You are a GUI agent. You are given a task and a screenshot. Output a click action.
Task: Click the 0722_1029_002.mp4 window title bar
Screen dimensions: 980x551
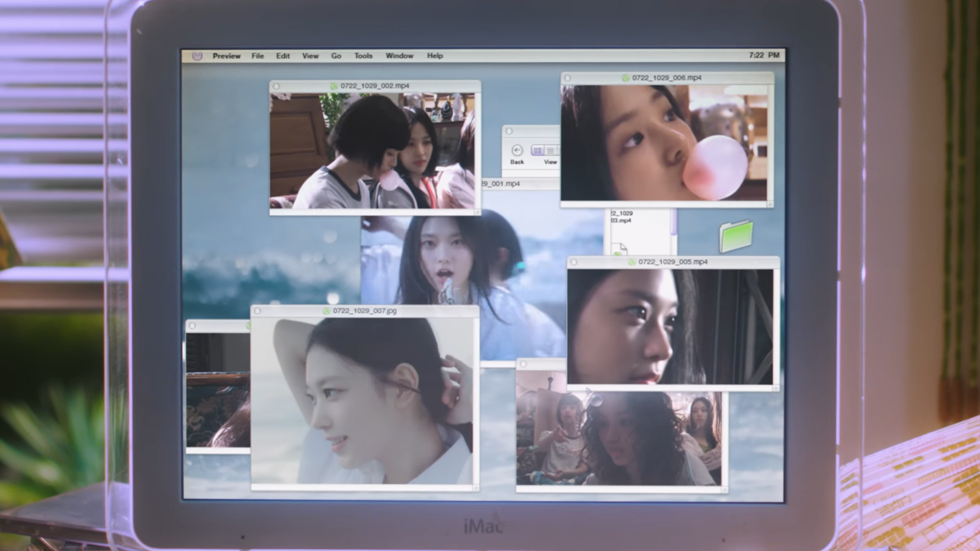click(x=375, y=86)
